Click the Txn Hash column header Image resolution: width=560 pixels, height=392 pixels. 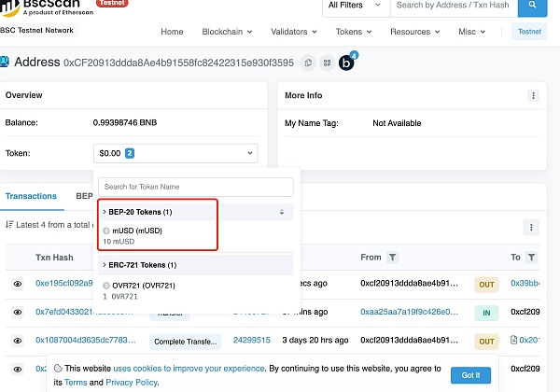tap(54, 258)
